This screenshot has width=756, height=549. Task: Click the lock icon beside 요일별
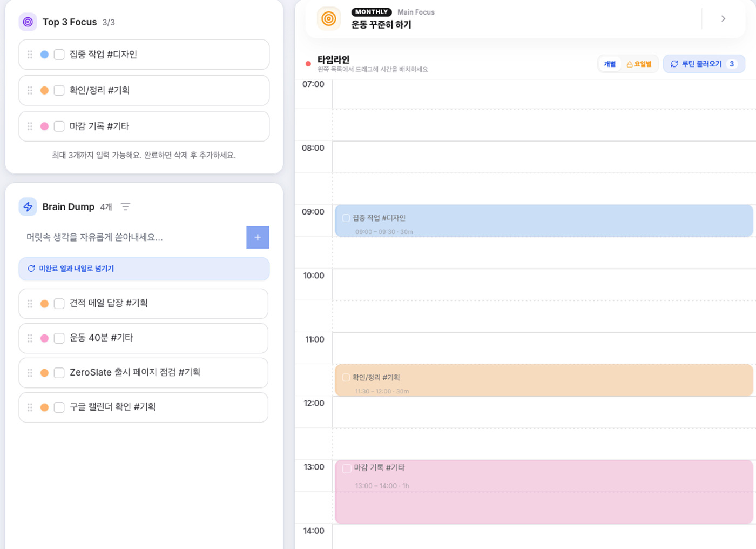(x=630, y=64)
